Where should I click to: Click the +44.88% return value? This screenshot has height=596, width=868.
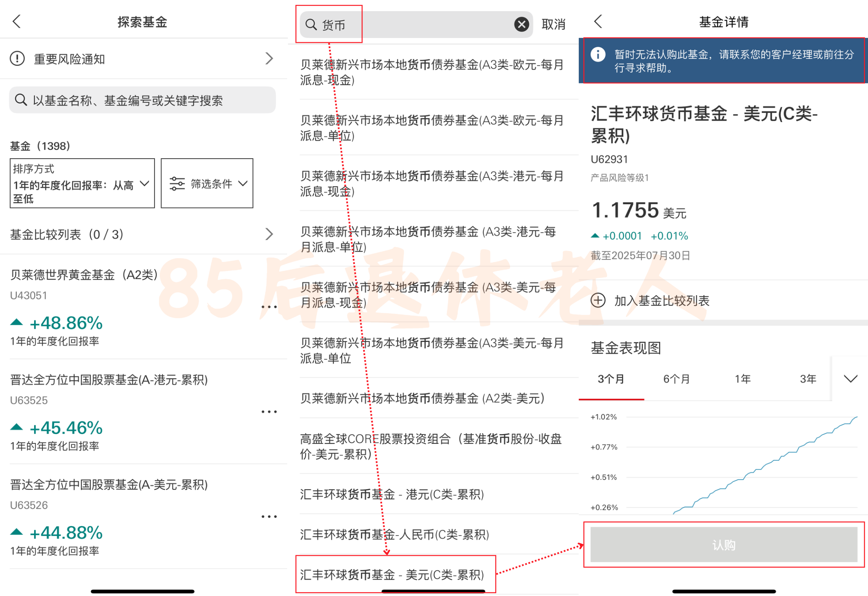(x=66, y=533)
